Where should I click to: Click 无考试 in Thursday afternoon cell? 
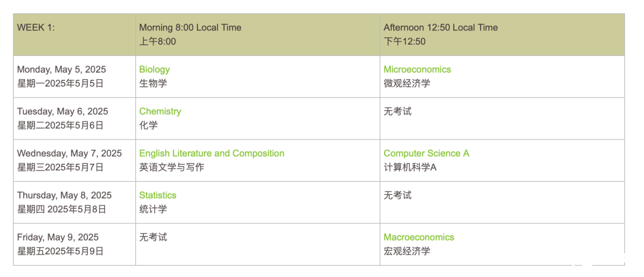pyautogui.click(x=397, y=195)
